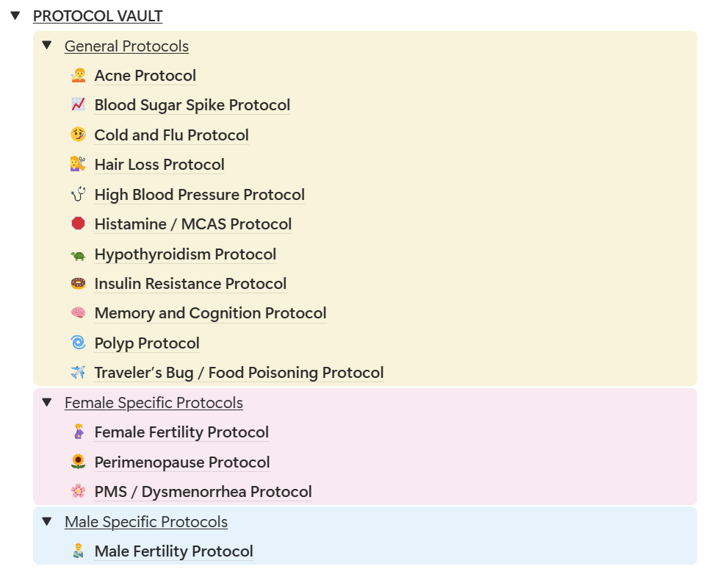This screenshot has width=728, height=572.
Task: Collapse the PROTOCOL VAULT toggle triangle
Action: pos(15,15)
